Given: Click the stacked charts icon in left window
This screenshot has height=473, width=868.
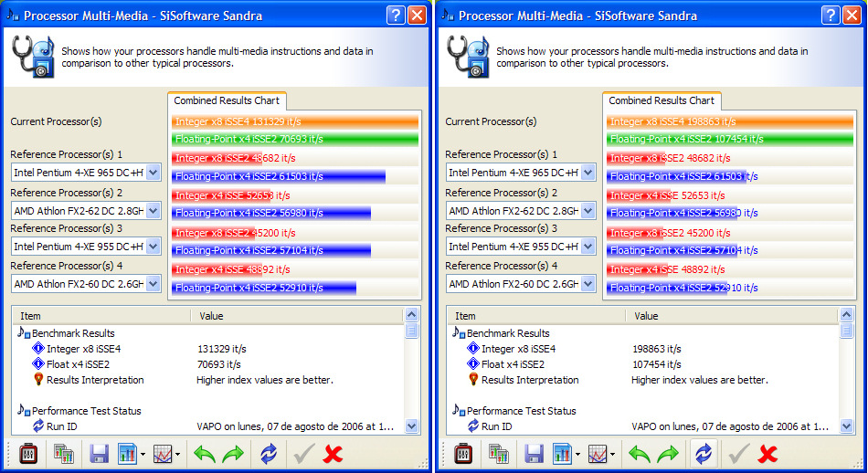Looking at the screenshot, I should [63, 454].
